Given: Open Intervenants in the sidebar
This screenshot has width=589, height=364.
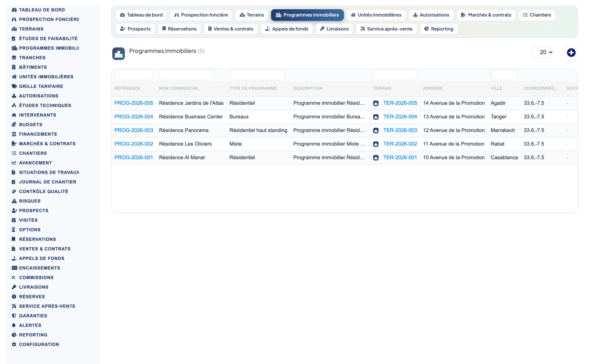Looking at the screenshot, I should (38, 115).
